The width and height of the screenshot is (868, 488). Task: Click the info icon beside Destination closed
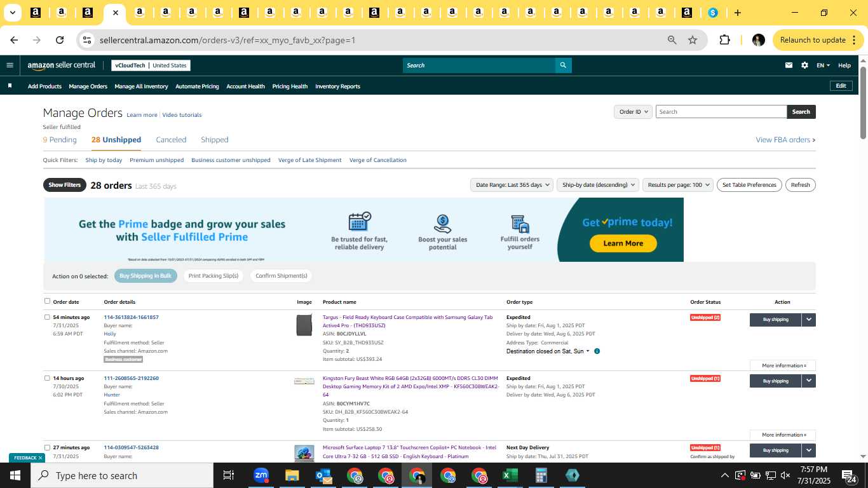coord(597,351)
